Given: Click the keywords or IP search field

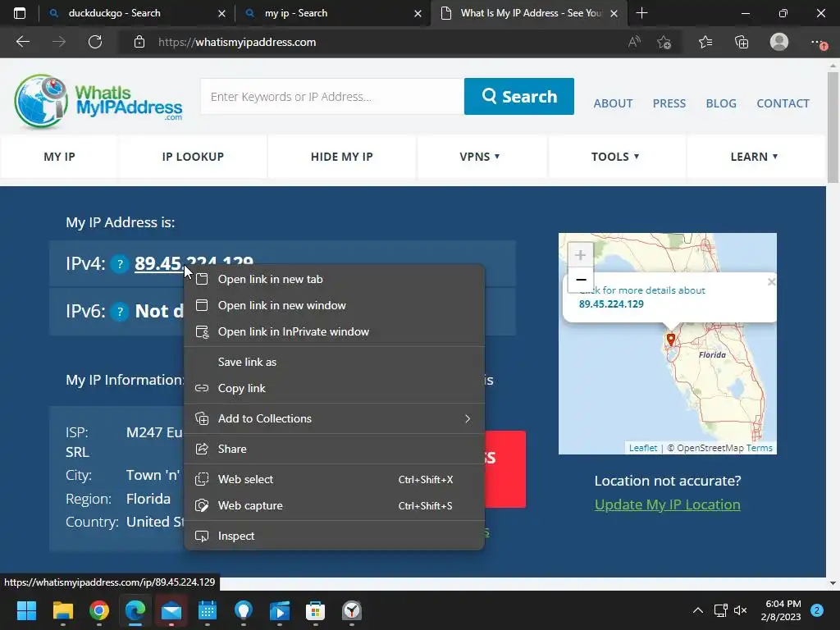Looking at the screenshot, I should point(332,97).
